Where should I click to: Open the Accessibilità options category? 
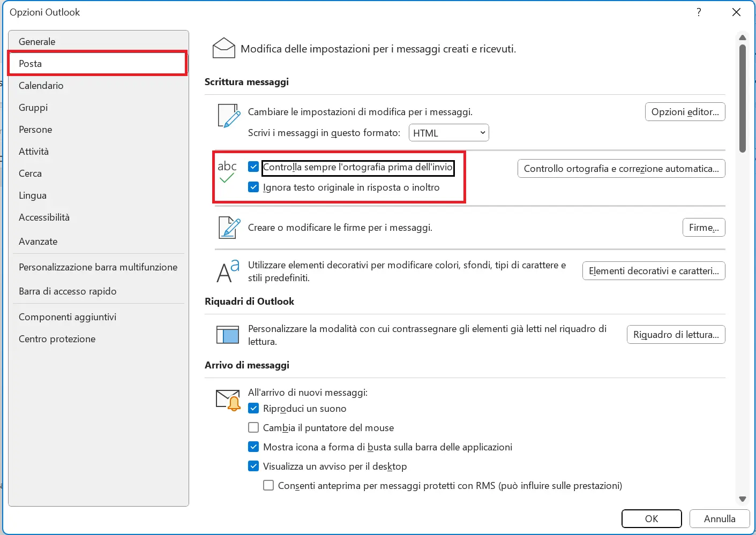click(99, 217)
